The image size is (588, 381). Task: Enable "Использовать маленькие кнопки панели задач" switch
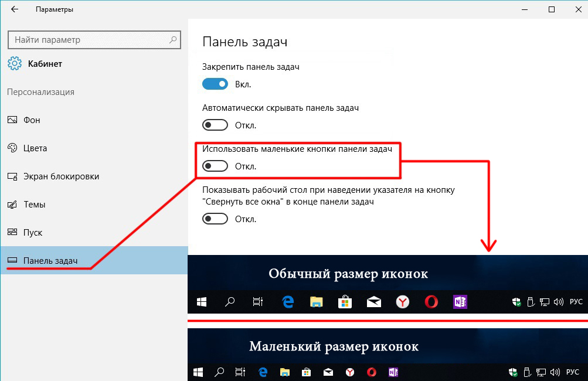pos(215,166)
